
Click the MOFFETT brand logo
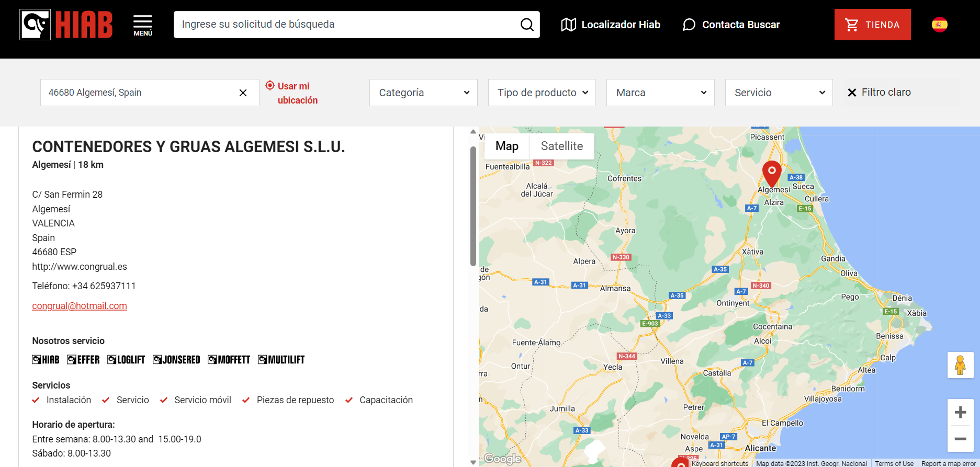(x=229, y=360)
